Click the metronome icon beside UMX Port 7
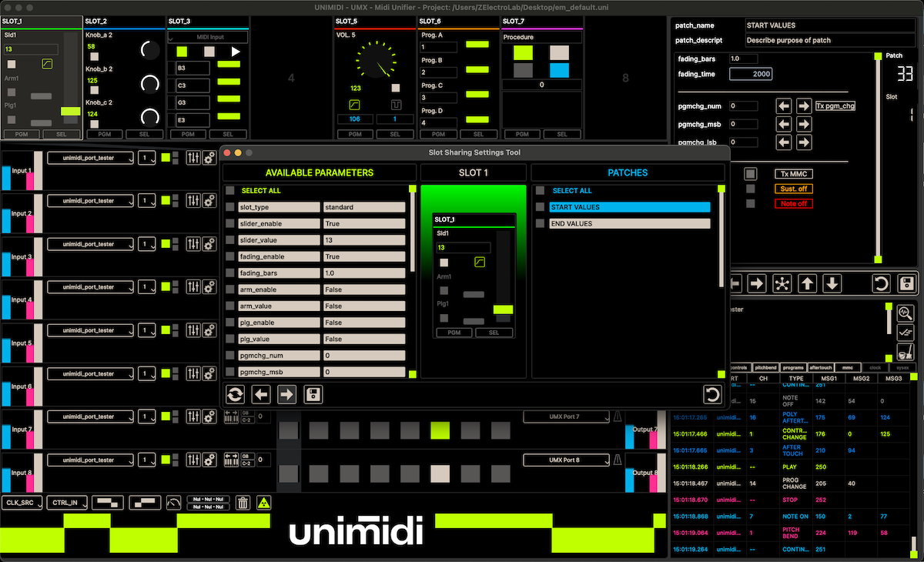Screen dimensions: 924x562 (x=617, y=416)
